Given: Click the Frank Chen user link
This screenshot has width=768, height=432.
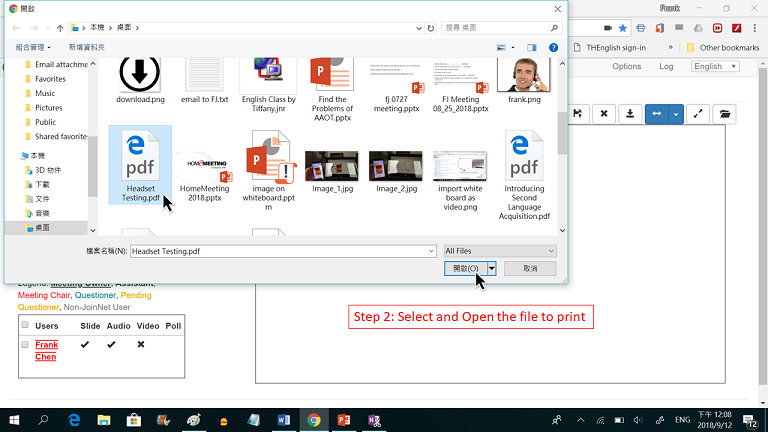Looking at the screenshot, I should point(46,350).
